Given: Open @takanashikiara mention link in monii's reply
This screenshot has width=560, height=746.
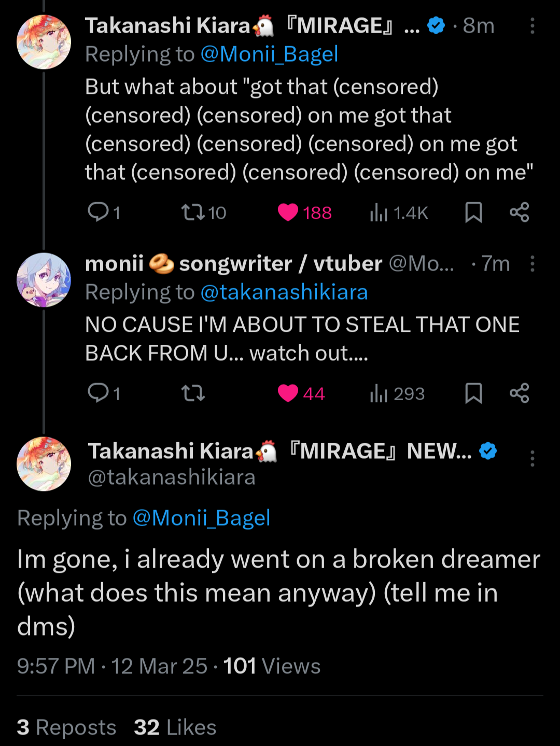Looking at the screenshot, I should coord(284,292).
